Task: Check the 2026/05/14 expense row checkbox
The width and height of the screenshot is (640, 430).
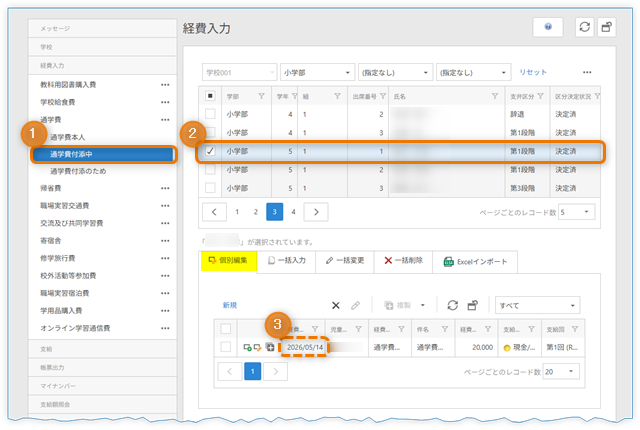Action: point(225,347)
